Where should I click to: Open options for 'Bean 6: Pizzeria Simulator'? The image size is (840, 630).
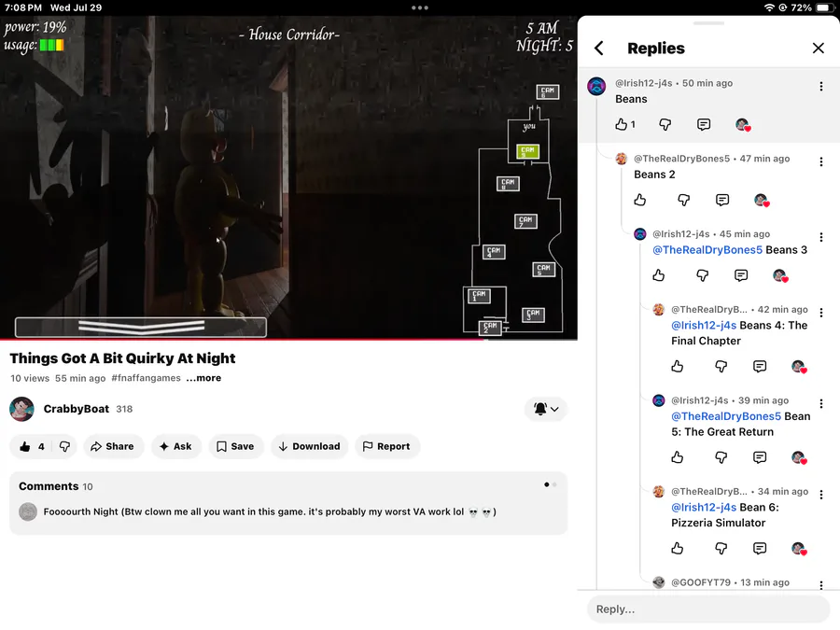(x=820, y=495)
